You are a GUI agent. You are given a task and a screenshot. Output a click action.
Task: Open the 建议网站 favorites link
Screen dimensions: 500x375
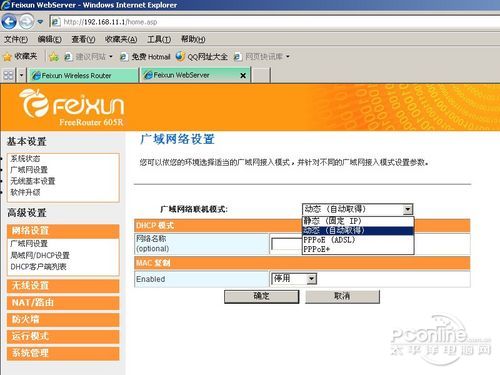point(88,57)
